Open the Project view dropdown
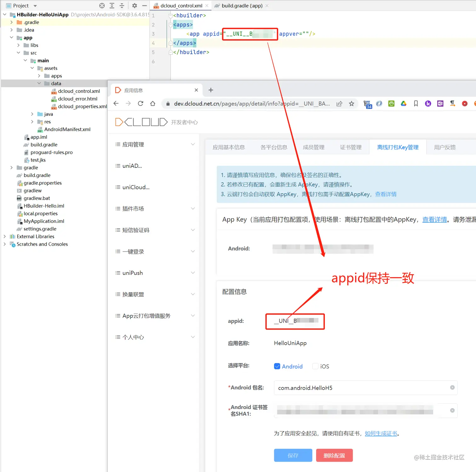 [35, 6]
